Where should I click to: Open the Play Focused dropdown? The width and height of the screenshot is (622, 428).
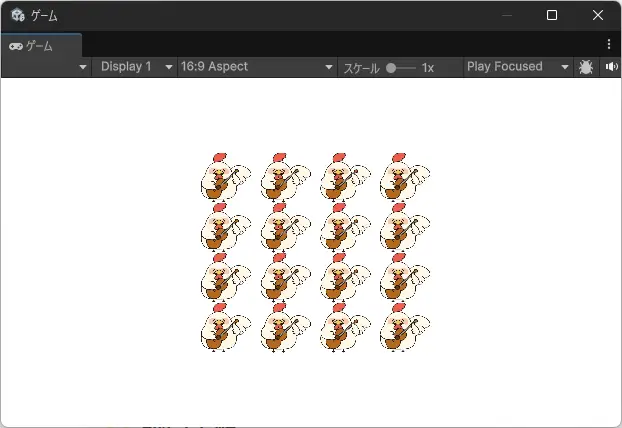(x=518, y=67)
